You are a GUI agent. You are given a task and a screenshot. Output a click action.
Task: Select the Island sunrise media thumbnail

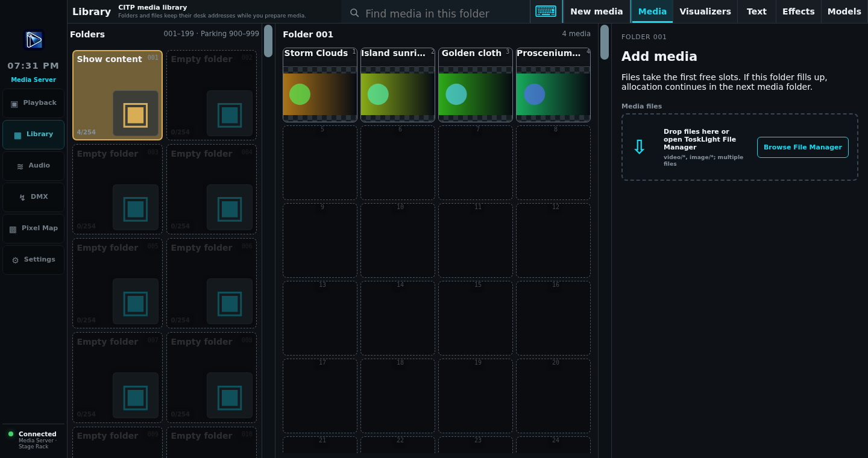tap(398, 85)
